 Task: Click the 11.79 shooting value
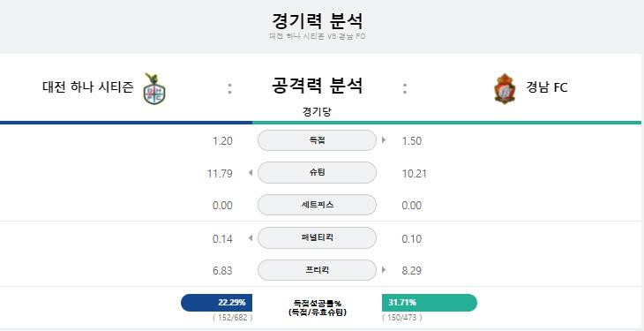pyautogui.click(x=220, y=174)
